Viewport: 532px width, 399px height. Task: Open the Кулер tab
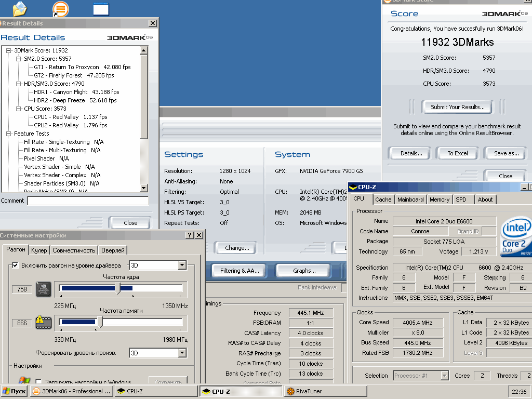(39, 250)
